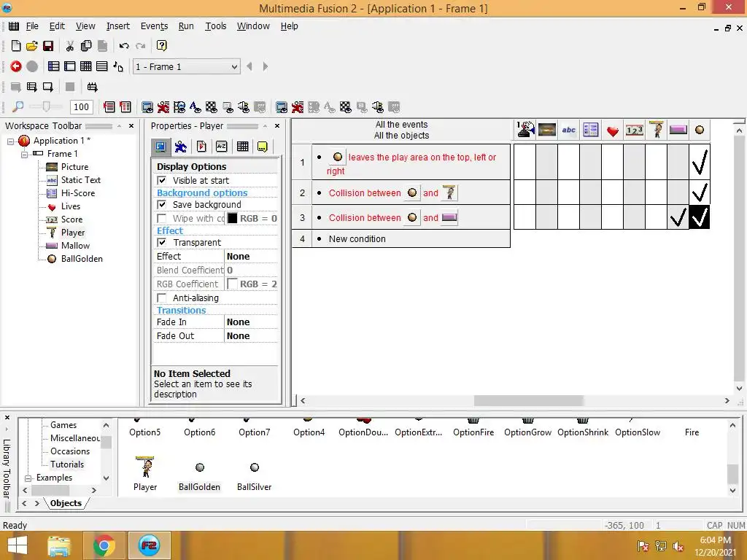
Task: Click the magnifier zoom icon
Action: click(x=18, y=106)
